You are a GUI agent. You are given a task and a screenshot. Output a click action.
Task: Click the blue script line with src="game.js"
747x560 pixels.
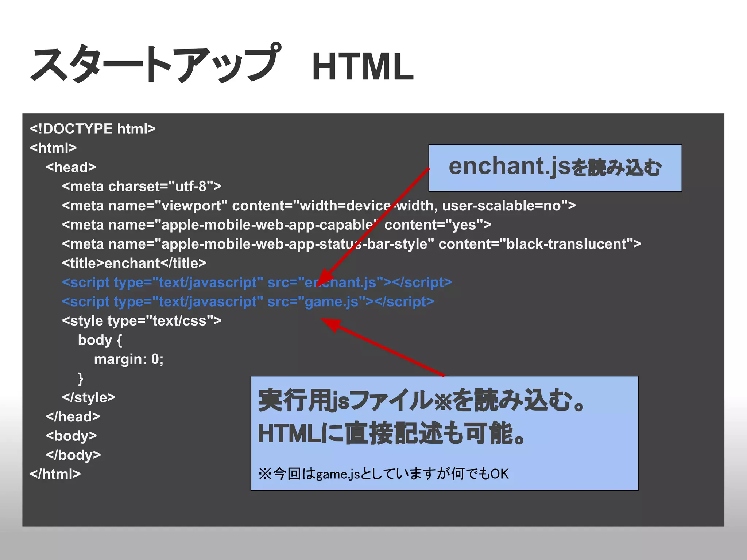pos(248,302)
